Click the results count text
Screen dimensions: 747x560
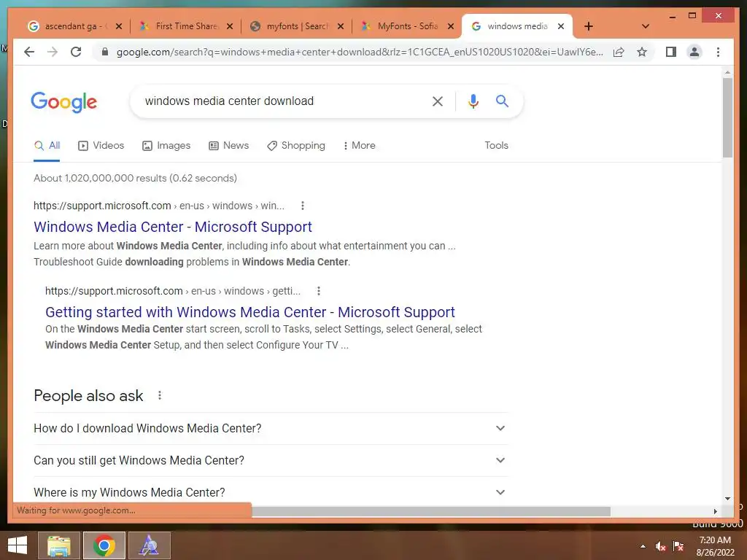135,178
